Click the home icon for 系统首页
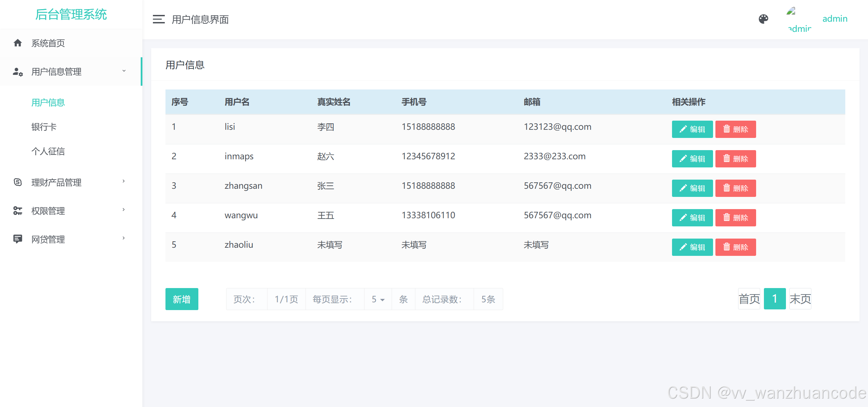Viewport: 868px width, 407px height. (x=18, y=43)
